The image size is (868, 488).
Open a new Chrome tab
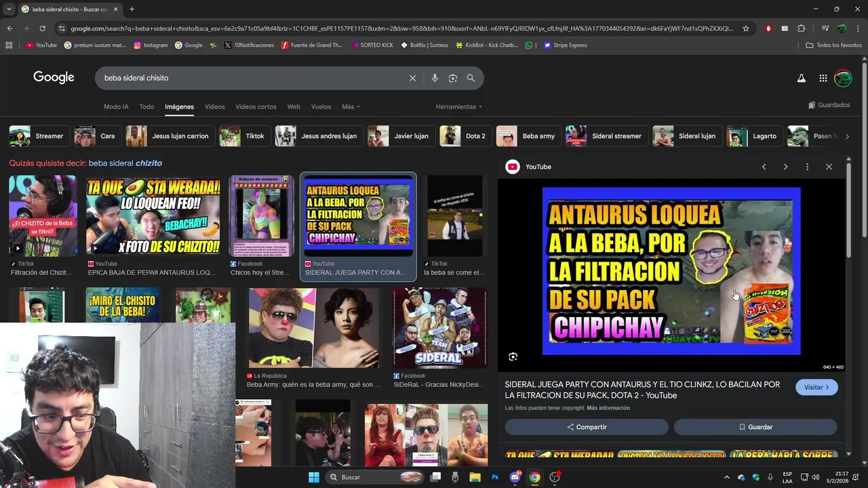coord(132,9)
